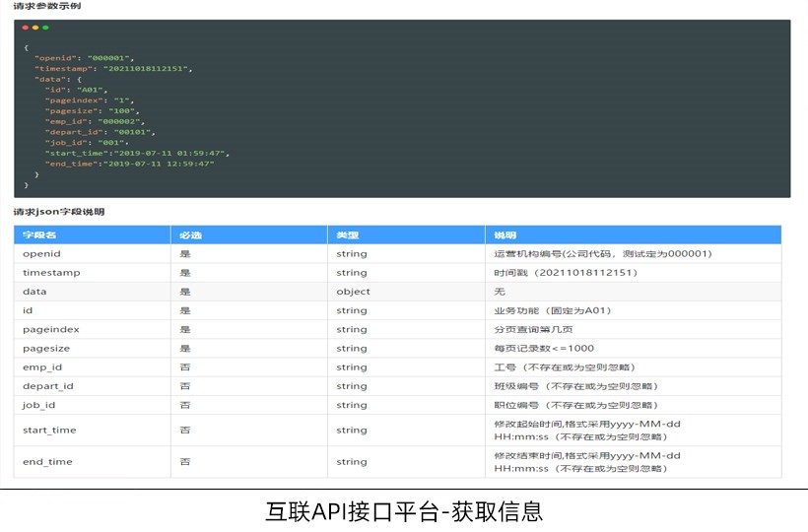Click the 类型 column header
808x532 pixels.
pyautogui.click(x=347, y=235)
